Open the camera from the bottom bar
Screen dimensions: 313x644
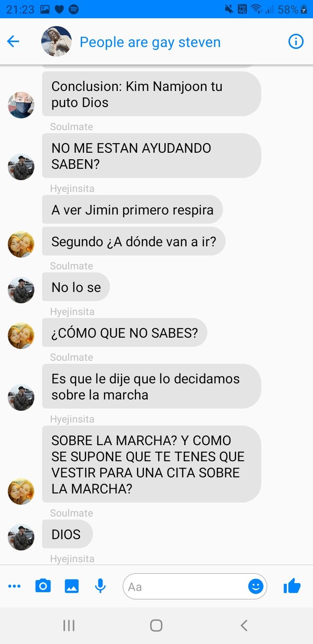click(x=43, y=586)
